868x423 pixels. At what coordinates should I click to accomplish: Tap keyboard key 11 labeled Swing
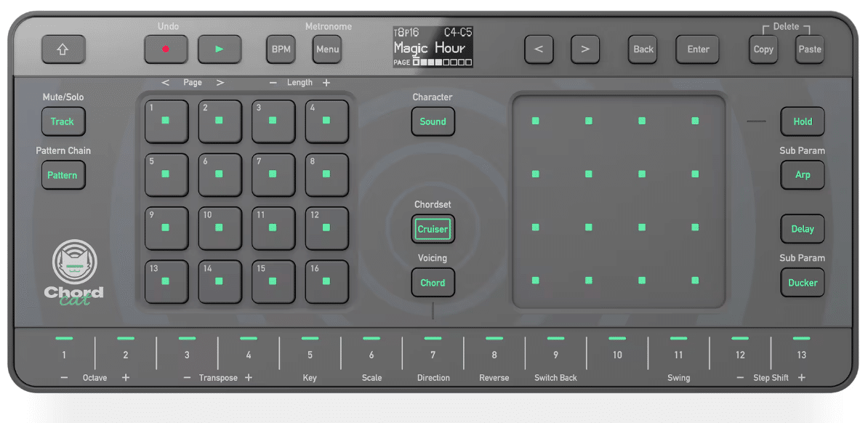pyautogui.click(x=679, y=355)
